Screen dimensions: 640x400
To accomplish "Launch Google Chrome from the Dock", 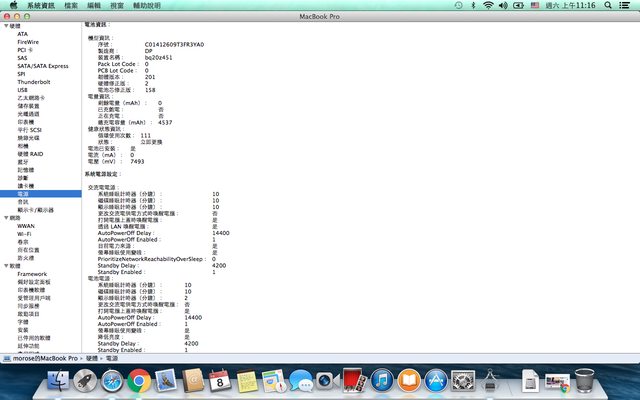I will (139, 380).
